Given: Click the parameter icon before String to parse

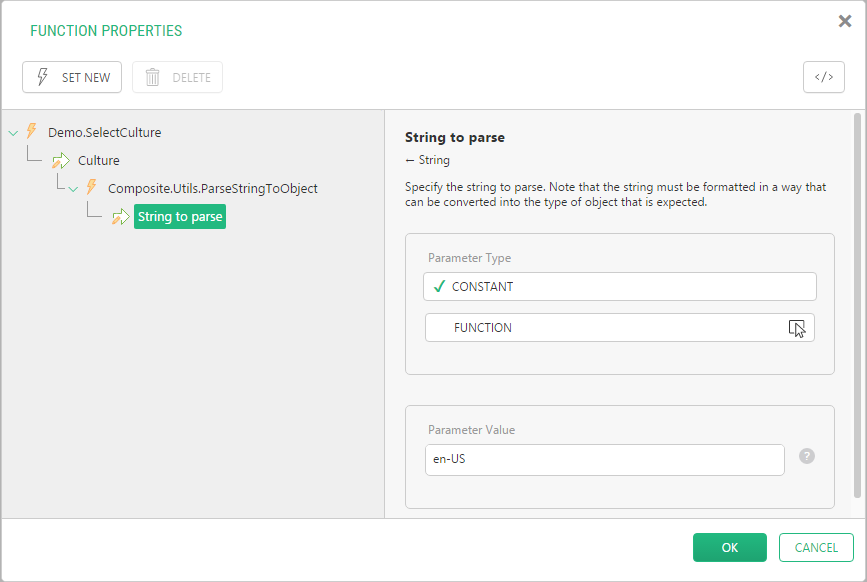Looking at the screenshot, I should (x=121, y=217).
